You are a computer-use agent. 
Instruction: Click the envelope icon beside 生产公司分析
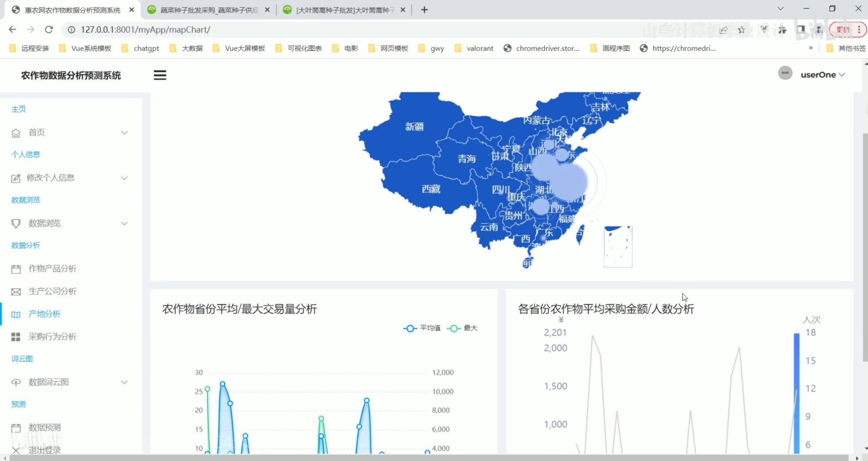tap(16, 292)
